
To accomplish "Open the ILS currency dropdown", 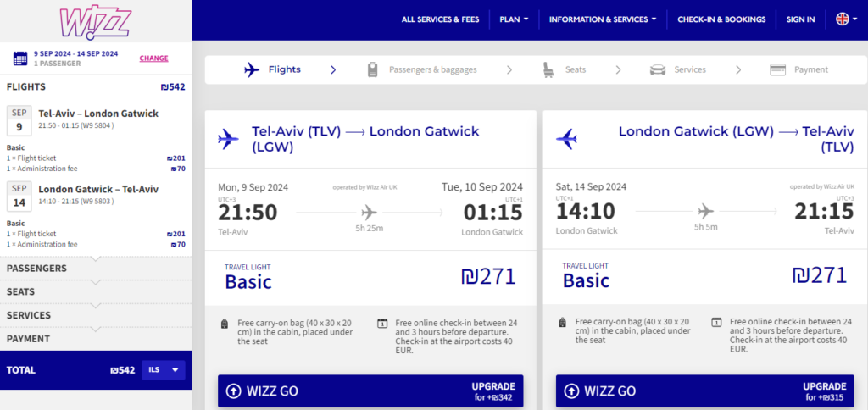I will 164,370.
